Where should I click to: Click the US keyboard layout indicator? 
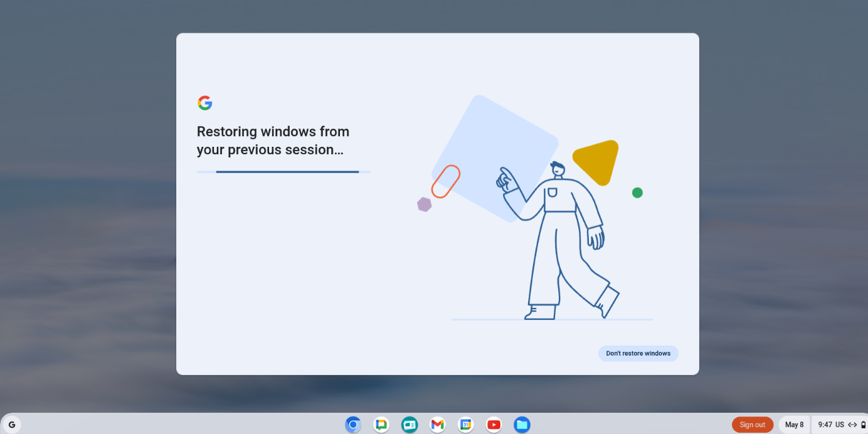(840, 425)
